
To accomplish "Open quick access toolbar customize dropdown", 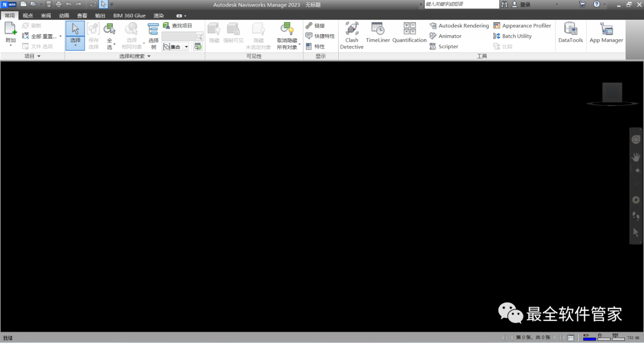I will coord(112,4).
